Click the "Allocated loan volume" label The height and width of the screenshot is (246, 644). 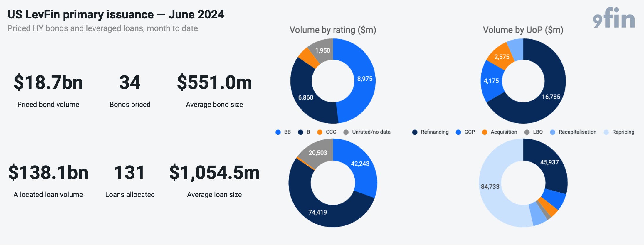[x=48, y=195]
